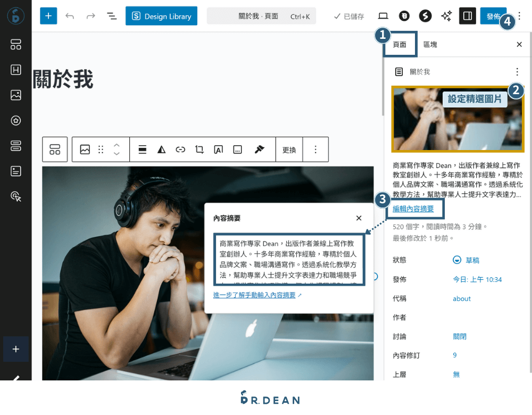Open the star badge icon in the sidebar

click(15, 120)
